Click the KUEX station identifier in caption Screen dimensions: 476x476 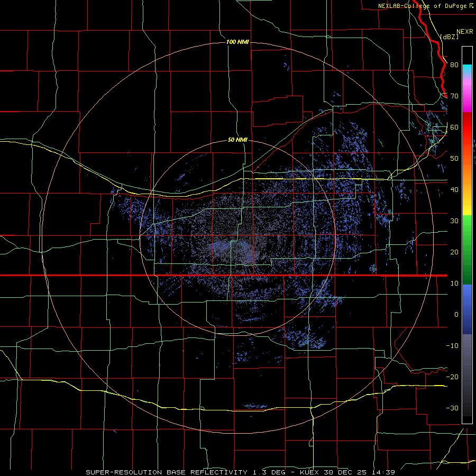pyautogui.click(x=309, y=472)
